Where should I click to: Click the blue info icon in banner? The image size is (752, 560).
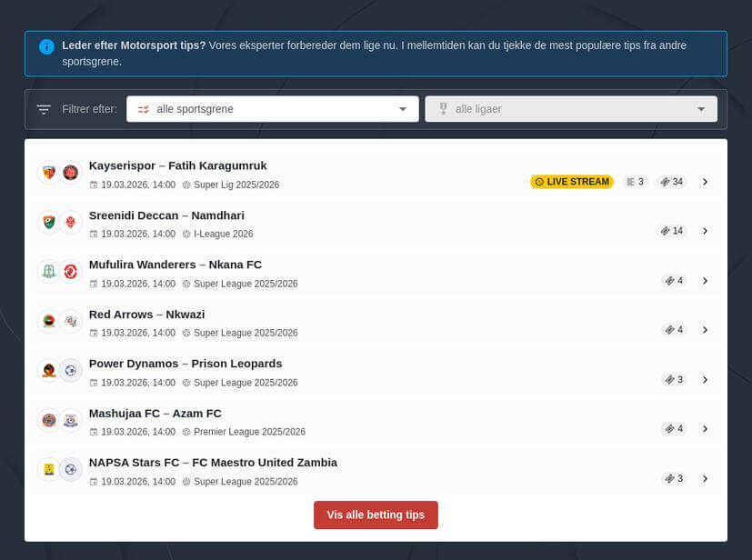pyautogui.click(x=46, y=46)
